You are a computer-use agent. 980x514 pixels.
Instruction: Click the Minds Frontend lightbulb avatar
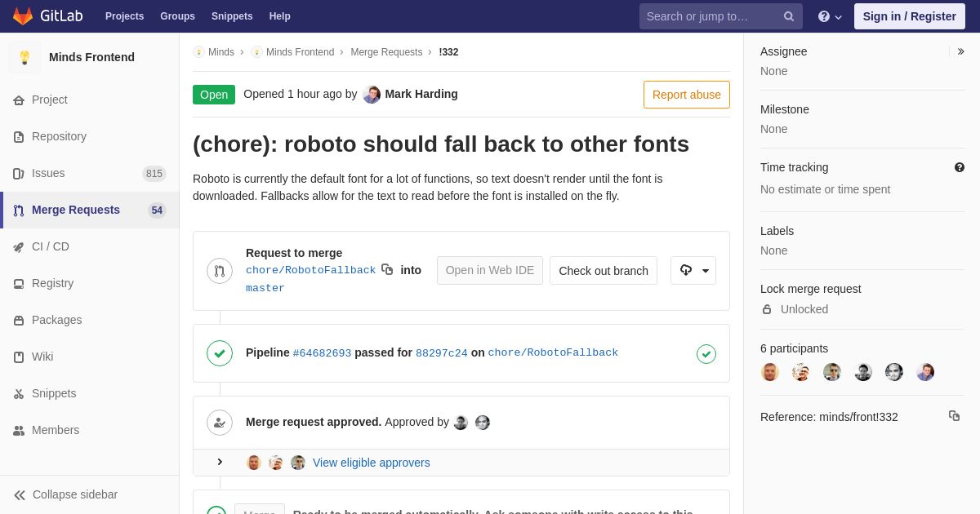pyautogui.click(x=24, y=57)
